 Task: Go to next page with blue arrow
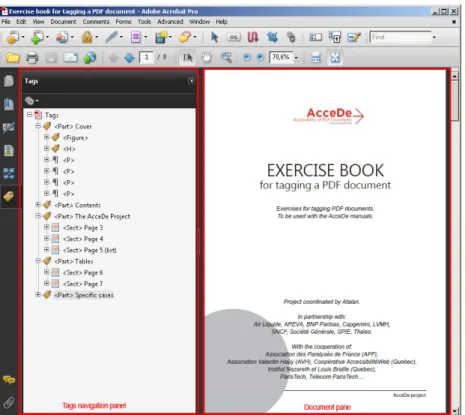point(129,58)
